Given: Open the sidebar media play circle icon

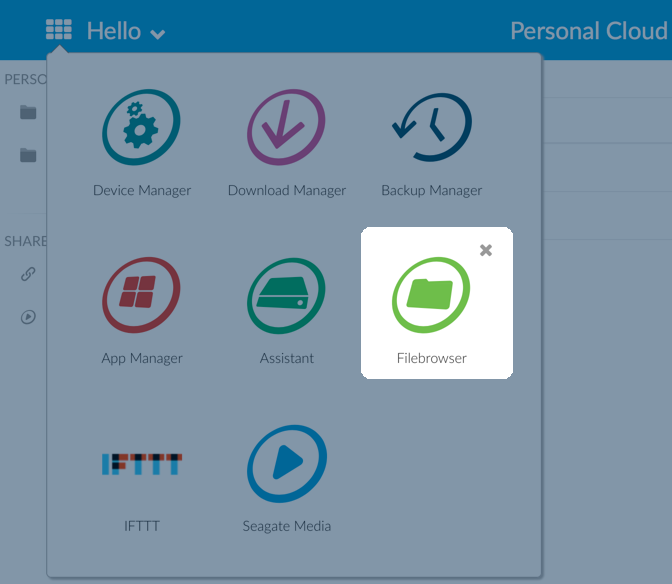Looking at the screenshot, I should click(x=28, y=317).
